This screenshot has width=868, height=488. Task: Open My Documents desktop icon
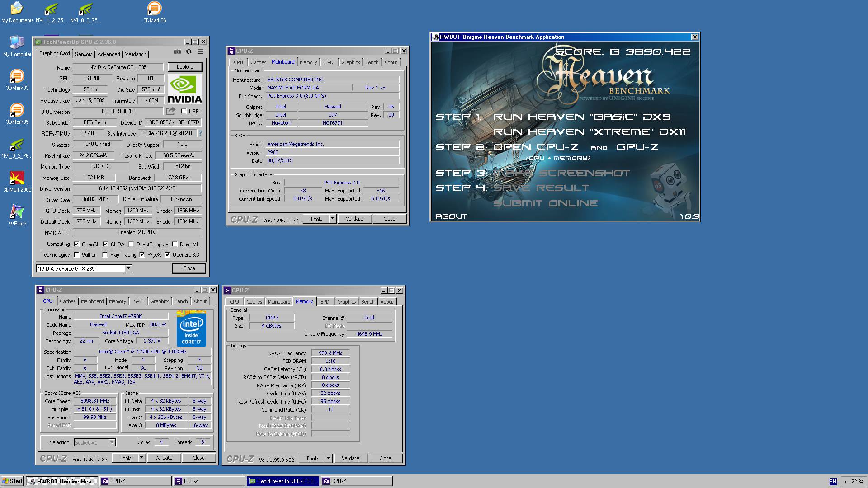pos(17,12)
